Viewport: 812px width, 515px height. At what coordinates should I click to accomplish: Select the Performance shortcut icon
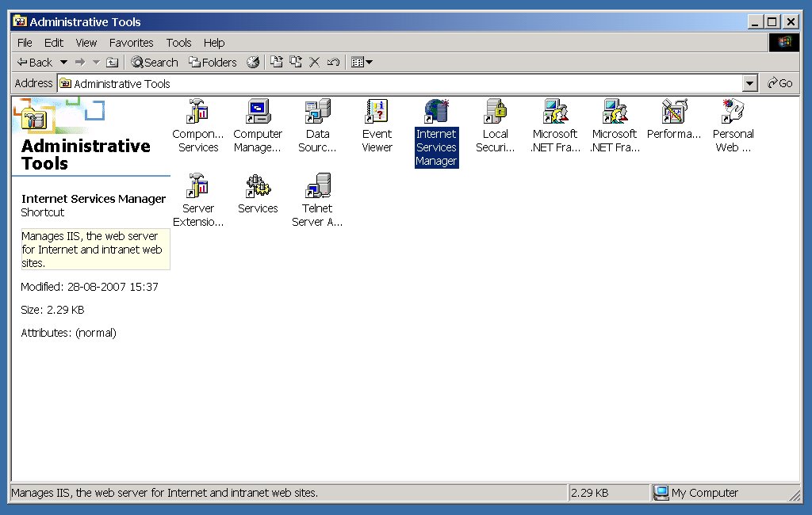[674, 119]
